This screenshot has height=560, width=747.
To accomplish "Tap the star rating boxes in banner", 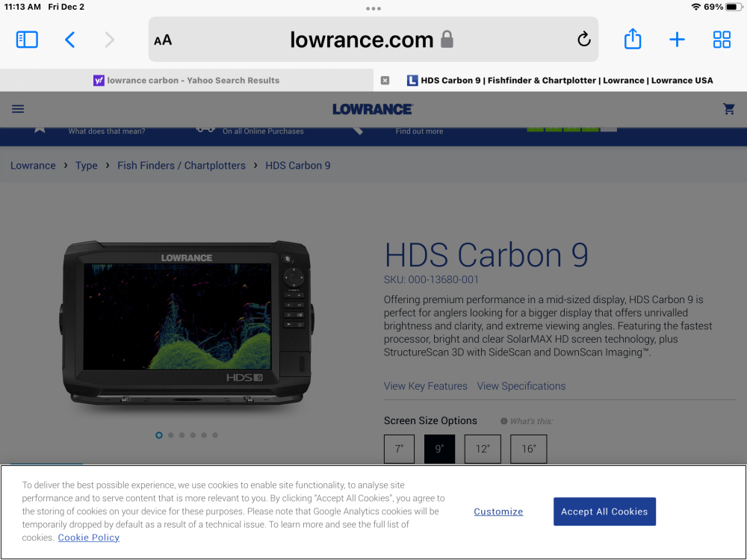I will [x=571, y=129].
